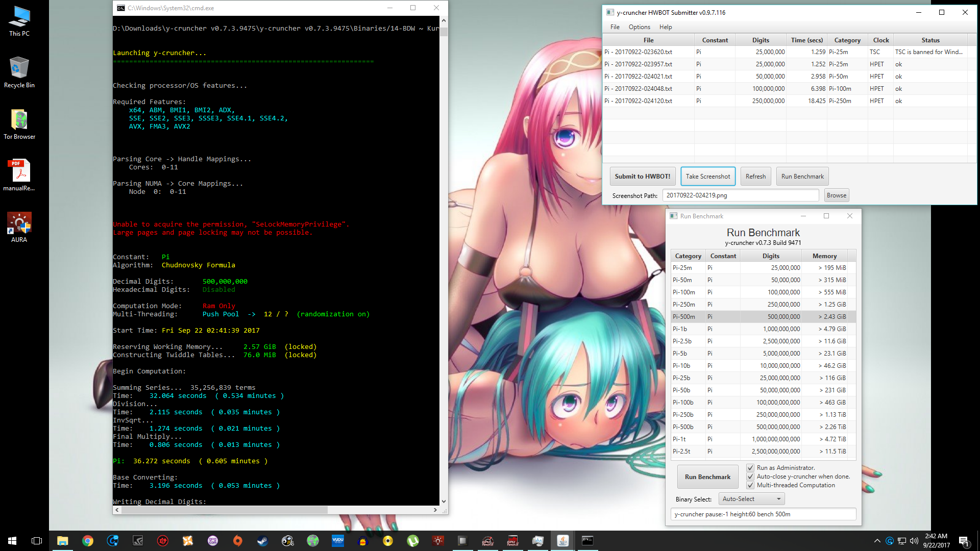Toggle Auto-close y-cruncher when done

coord(750,477)
